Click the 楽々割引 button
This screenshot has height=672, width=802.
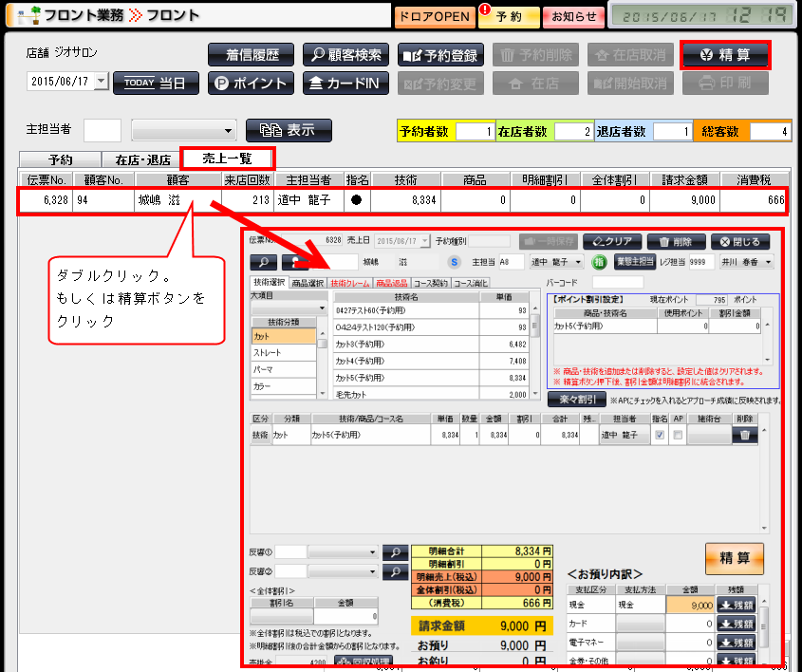coord(576,400)
